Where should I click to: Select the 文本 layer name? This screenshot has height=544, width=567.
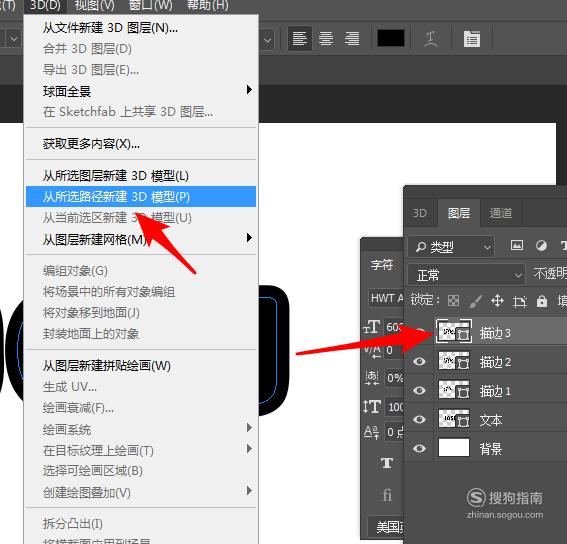pyautogui.click(x=491, y=420)
